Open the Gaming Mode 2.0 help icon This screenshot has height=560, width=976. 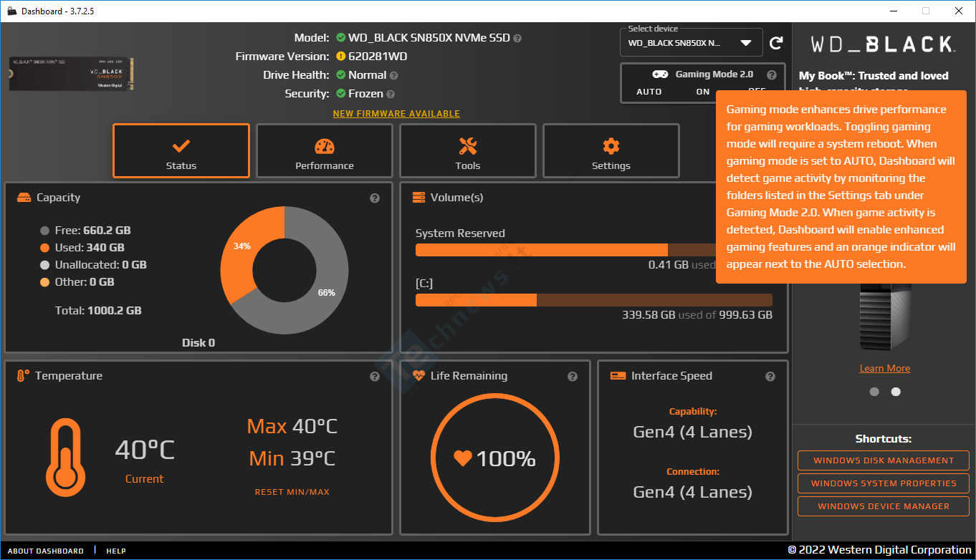[x=771, y=74]
